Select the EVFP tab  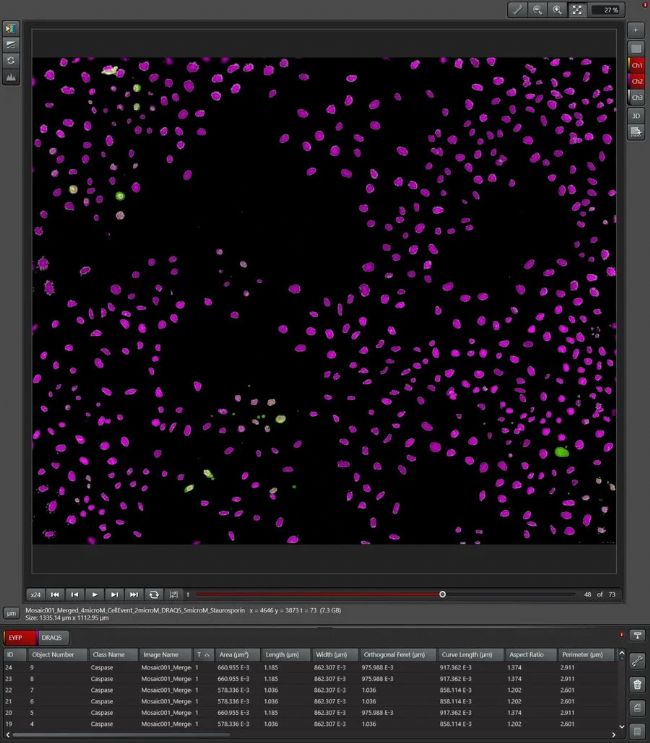[x=16, y=637]
